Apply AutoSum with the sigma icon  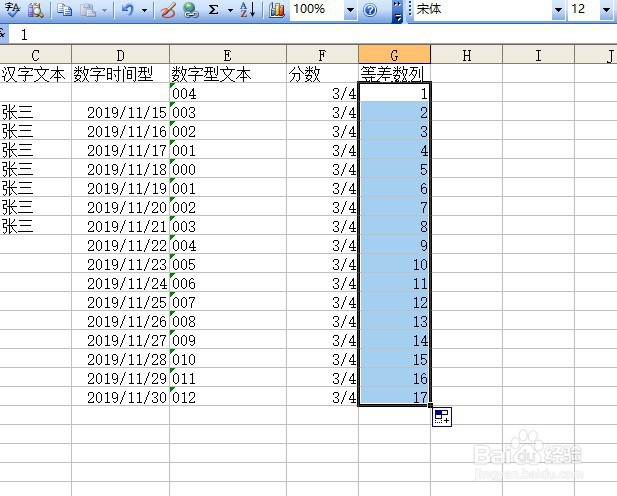point(213,9)
